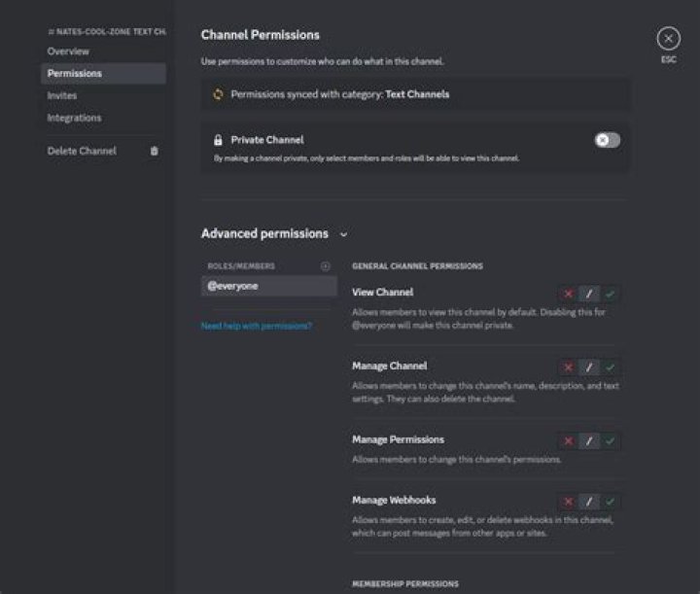
Task: Deny Manage Webhooks with red X
Action: click(x=568, y=502)
